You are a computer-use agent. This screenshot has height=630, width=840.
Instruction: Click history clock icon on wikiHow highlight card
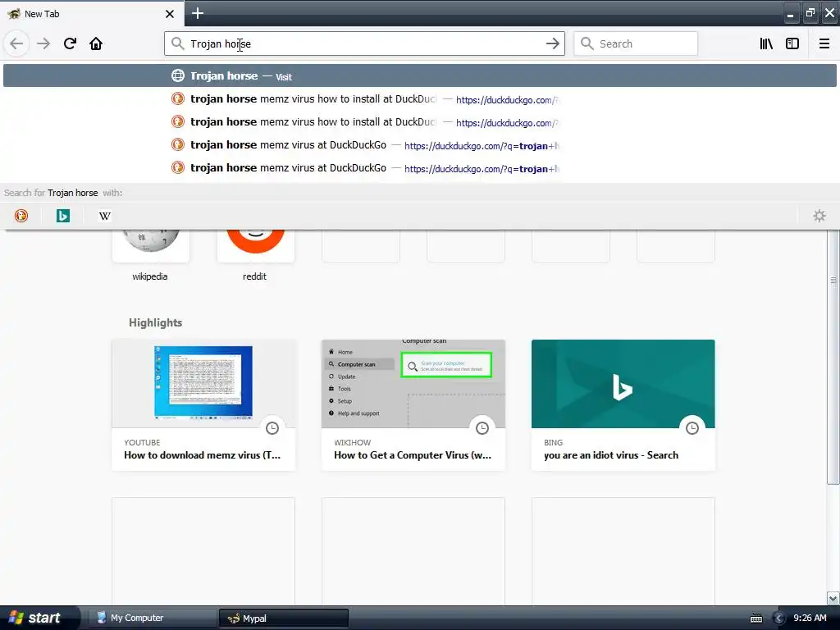click(482, 428)
